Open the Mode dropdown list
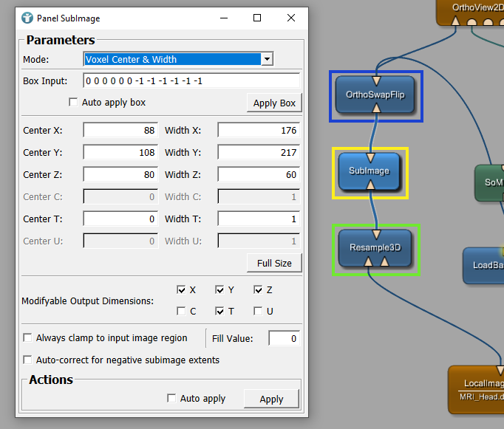 268,59
